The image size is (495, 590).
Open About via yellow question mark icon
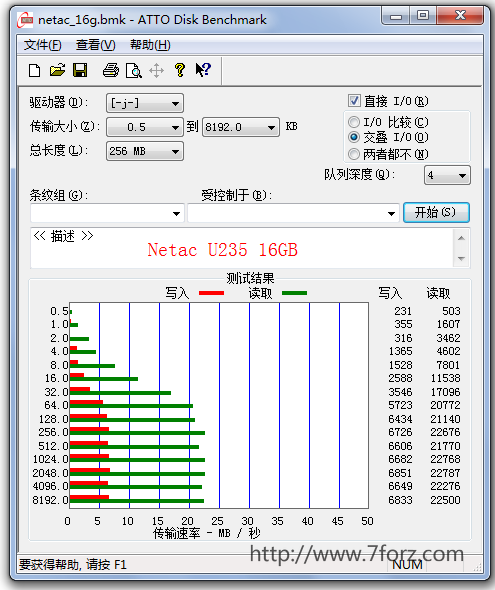[180, 70]
